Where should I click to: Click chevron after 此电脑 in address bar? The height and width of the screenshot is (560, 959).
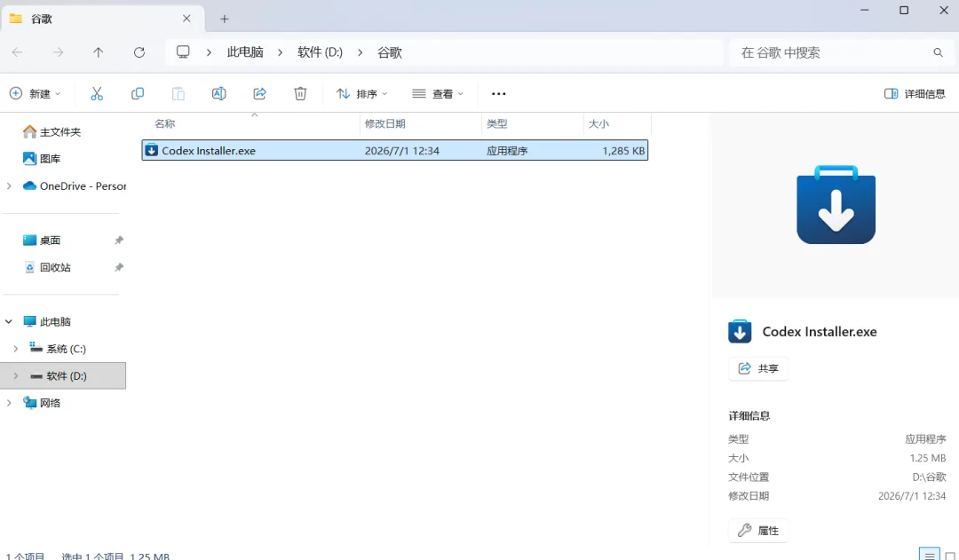pos(280,52)
